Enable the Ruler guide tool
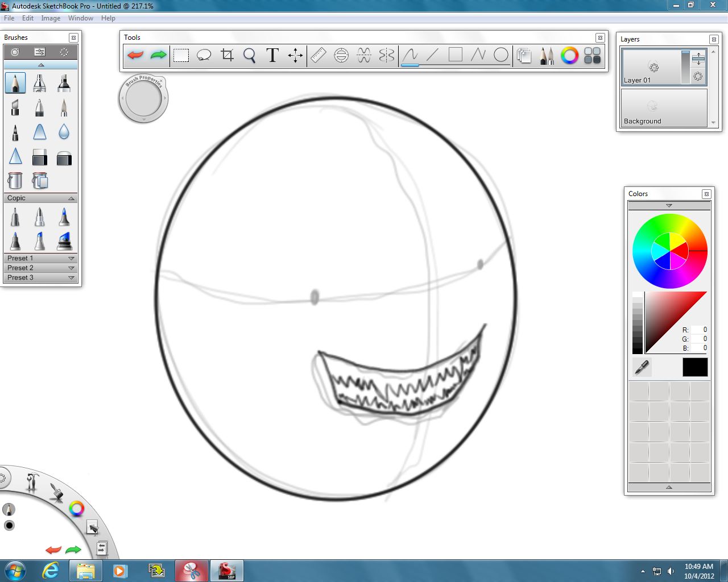The image size is (728, 582). 318,55
